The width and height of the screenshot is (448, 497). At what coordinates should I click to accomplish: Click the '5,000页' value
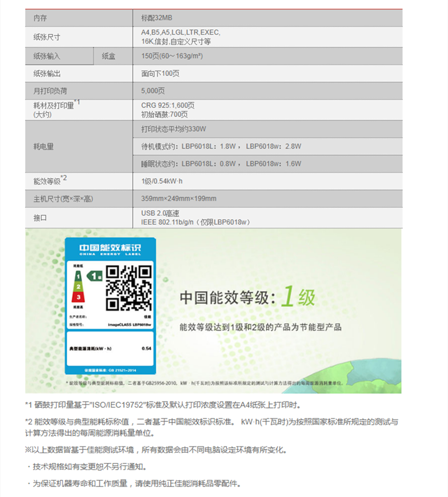coord(153,91)
